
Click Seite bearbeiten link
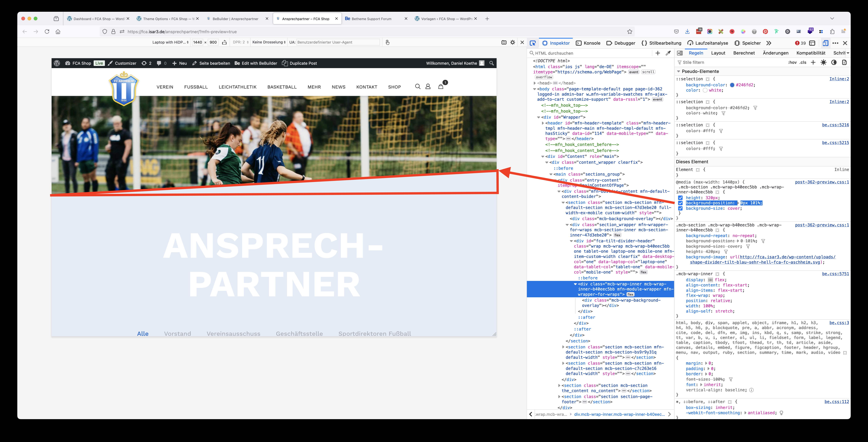[211, 63]
